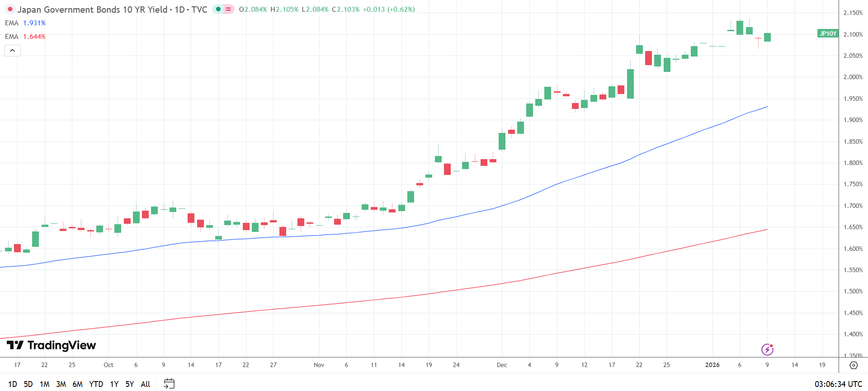Viewport: 868px width, 391px height.
Task: Click the Japan flag symbol icon
Action: tap(10, 9)
